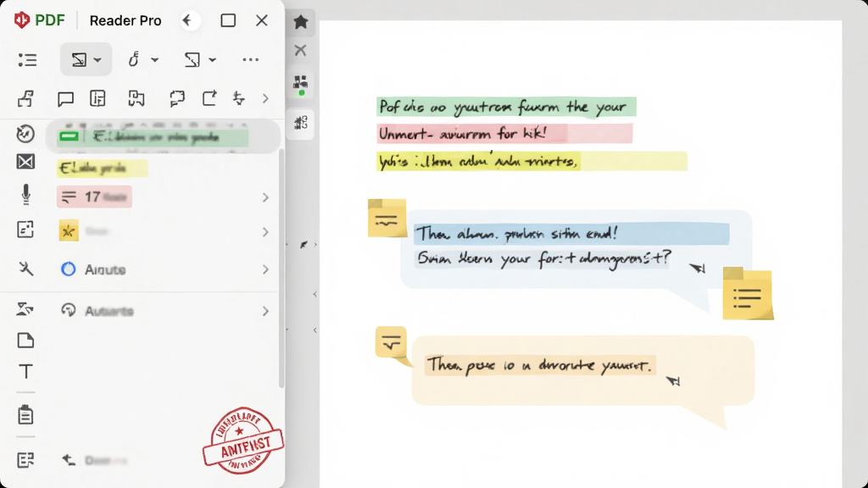
Task: Select the yellow highlight annotation row
Action: (x=102, y=169)
